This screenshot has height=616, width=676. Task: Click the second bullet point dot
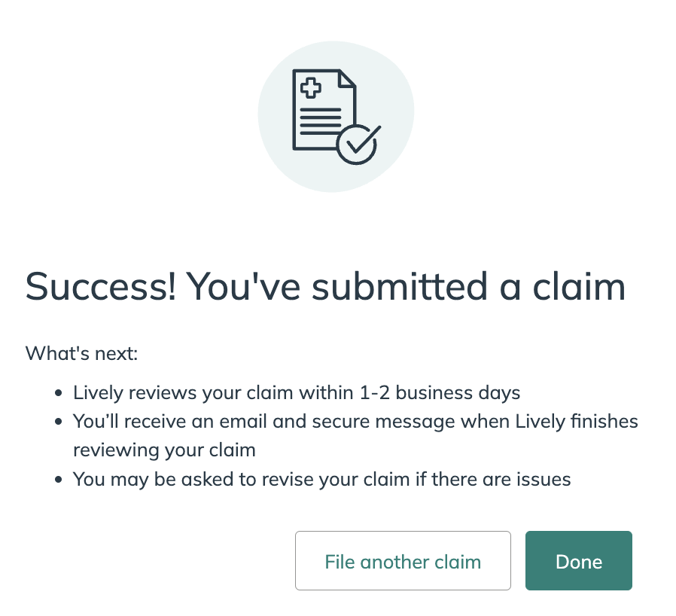(x=59, y=422)
